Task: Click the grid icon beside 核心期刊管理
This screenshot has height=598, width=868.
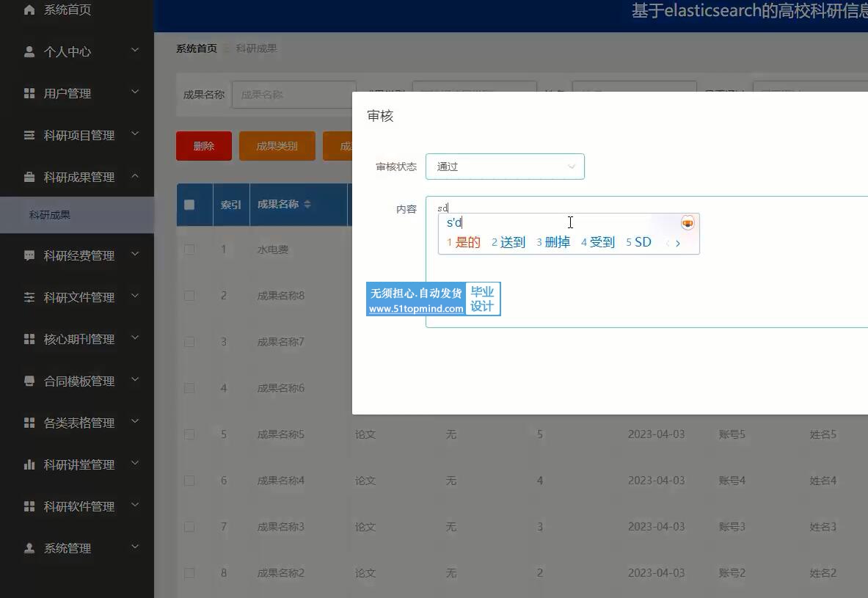Action: 29,339
